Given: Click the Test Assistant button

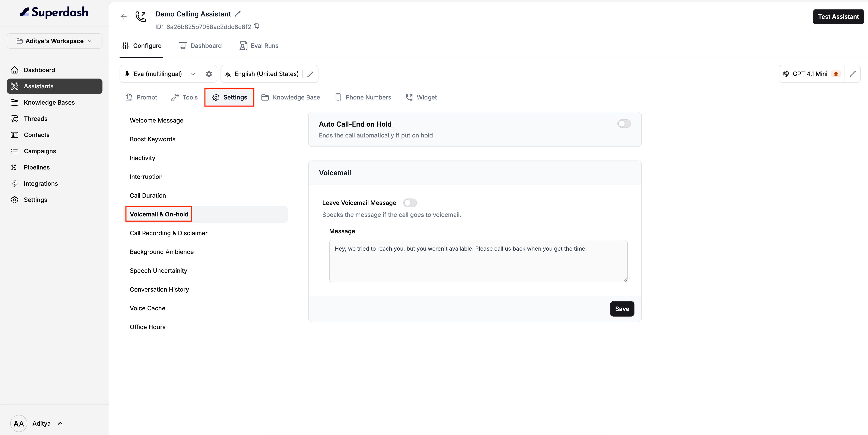Looking at the screenshot, I should coord(838,16).
